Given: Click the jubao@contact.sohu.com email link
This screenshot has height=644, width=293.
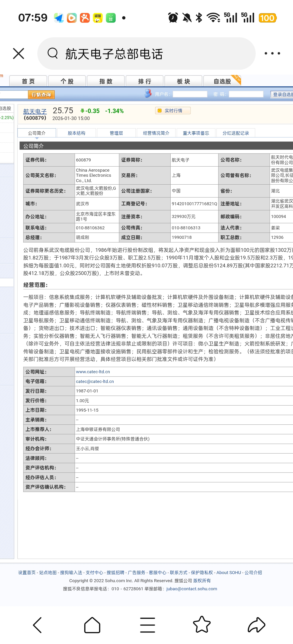Looking at the screenshot, I should coord(192,588).
